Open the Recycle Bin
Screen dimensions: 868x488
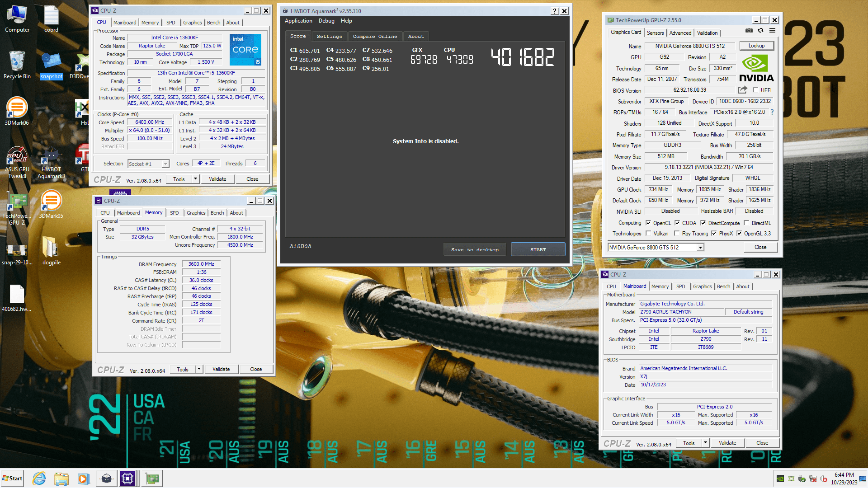[x=17, y=64]
